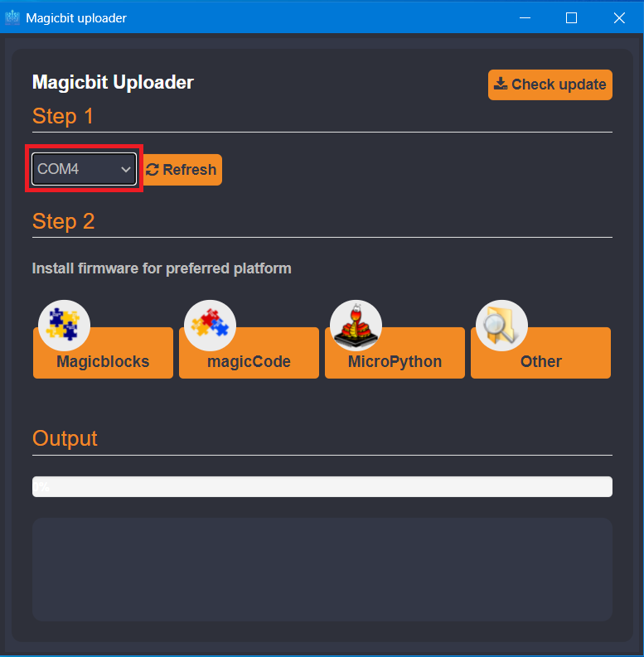The width and height of the screenshot is (644, 657).
Task: Install Magicblocks firmware
Action: [x=103, y=353]
